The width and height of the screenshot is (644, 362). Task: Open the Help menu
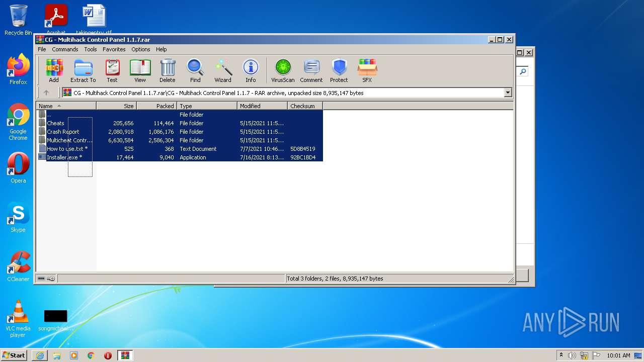161,49
